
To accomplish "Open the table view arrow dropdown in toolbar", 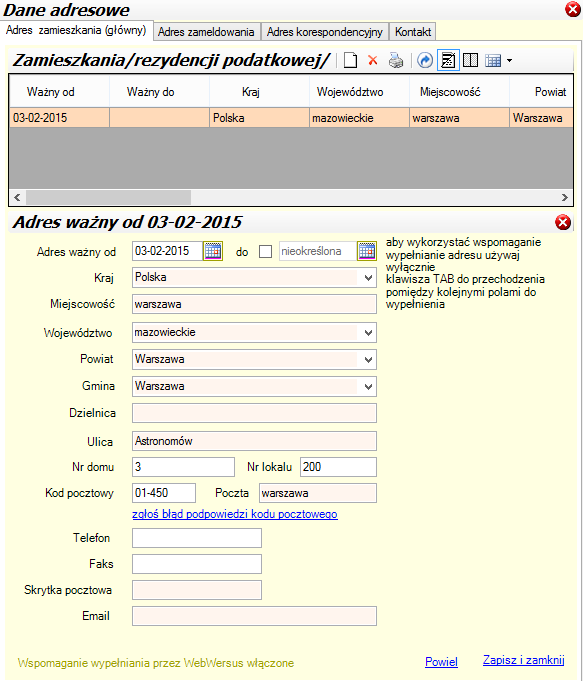I will [509, 60].
